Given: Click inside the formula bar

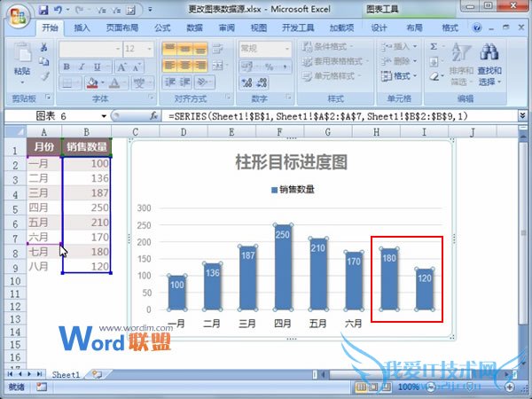Looking at the screenshot, I should (x=340, y=116).
